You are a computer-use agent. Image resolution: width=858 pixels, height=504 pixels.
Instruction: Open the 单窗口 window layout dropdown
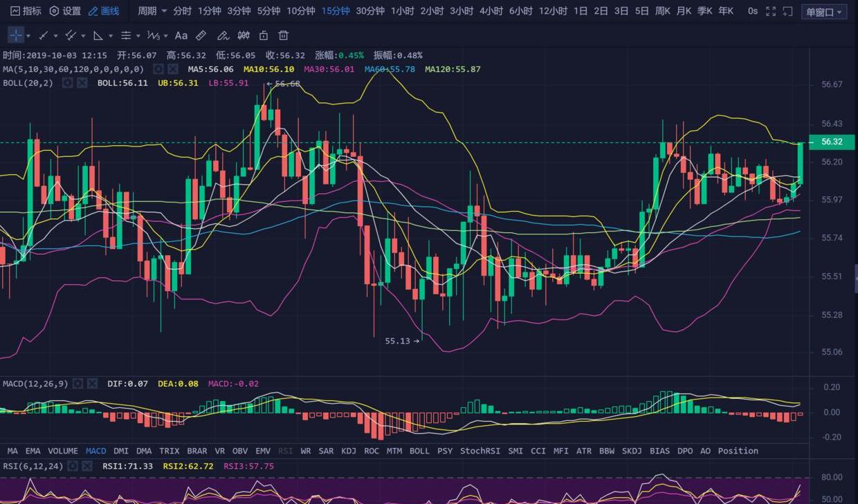tap(823, 12)
